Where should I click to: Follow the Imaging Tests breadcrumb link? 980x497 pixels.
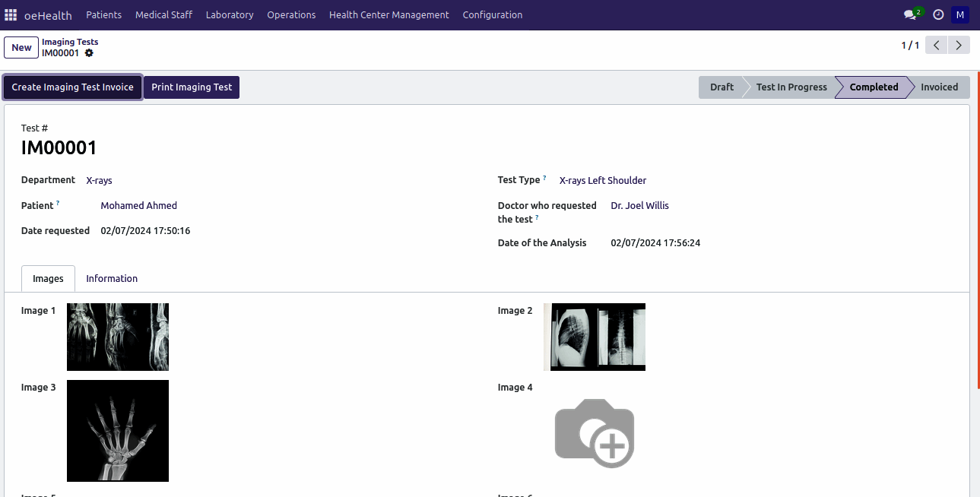click(70, 42)
